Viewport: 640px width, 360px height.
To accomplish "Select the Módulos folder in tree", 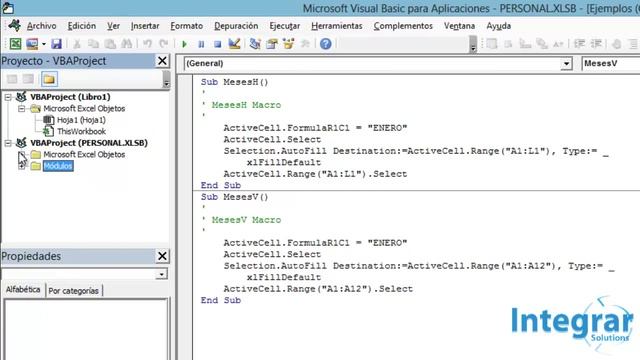I will [x=58, y=166].
